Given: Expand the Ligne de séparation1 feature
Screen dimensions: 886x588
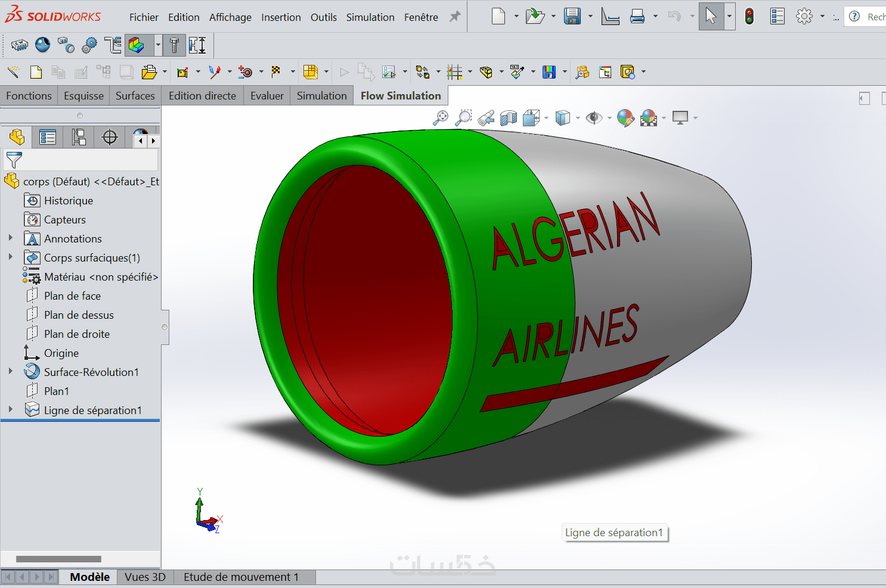Looking at the screenshot, I should pos(11,410).
